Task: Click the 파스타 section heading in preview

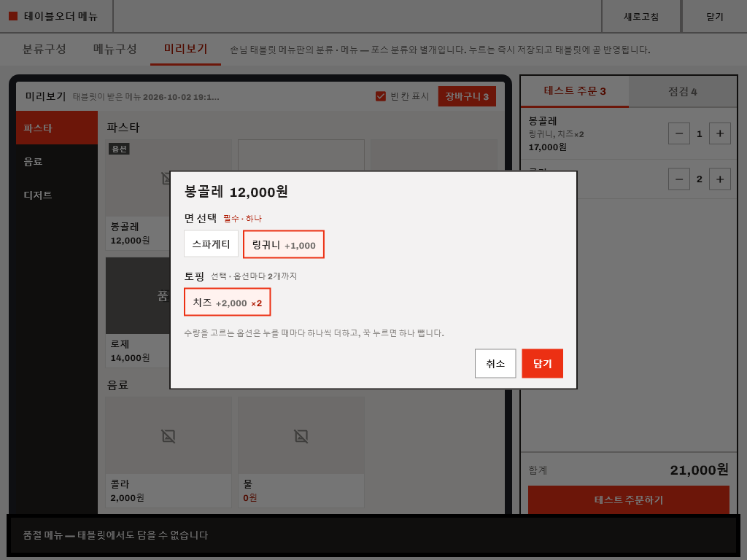Action: (123, 128)
